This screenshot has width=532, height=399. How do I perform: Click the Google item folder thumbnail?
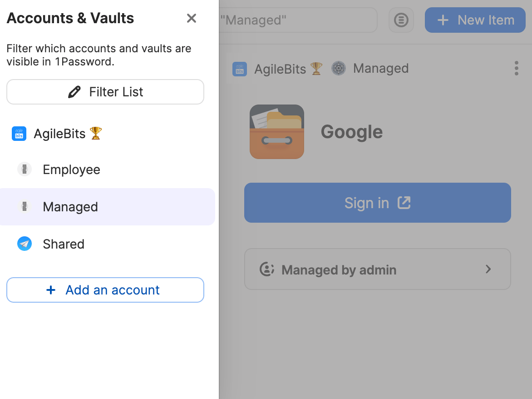276,131
